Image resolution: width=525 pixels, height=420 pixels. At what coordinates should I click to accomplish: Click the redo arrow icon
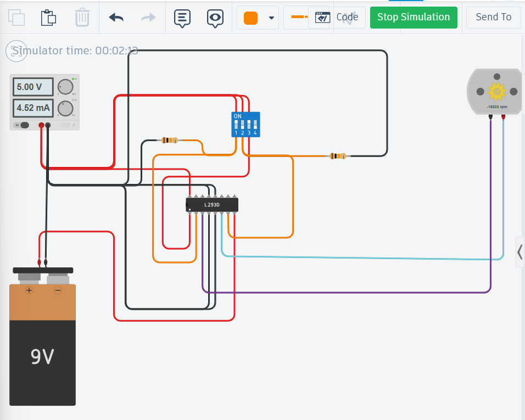coord(147,17)
